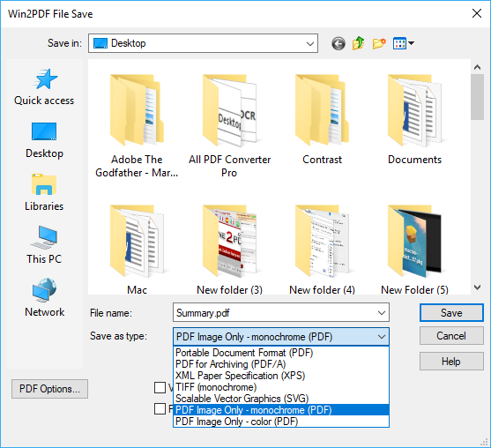
Task: Open Libraries in the places bar
Action: [44, 192]
